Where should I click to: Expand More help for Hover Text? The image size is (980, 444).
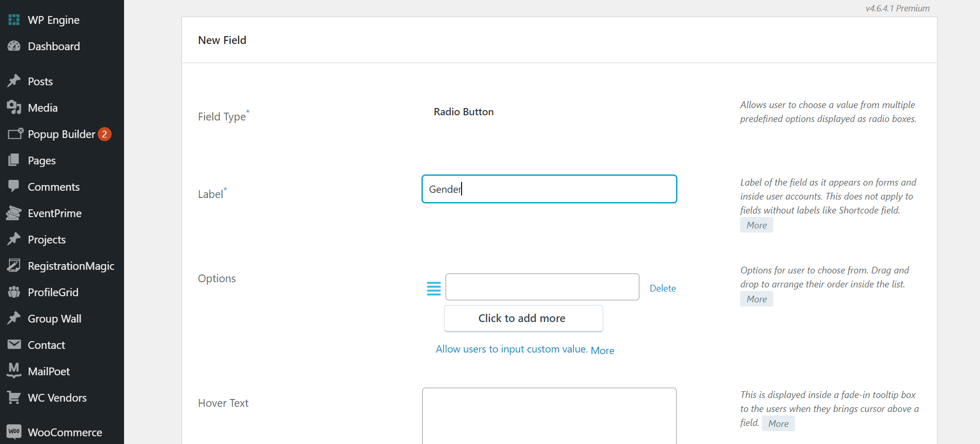pyautogui.click(x=778, y=423)
